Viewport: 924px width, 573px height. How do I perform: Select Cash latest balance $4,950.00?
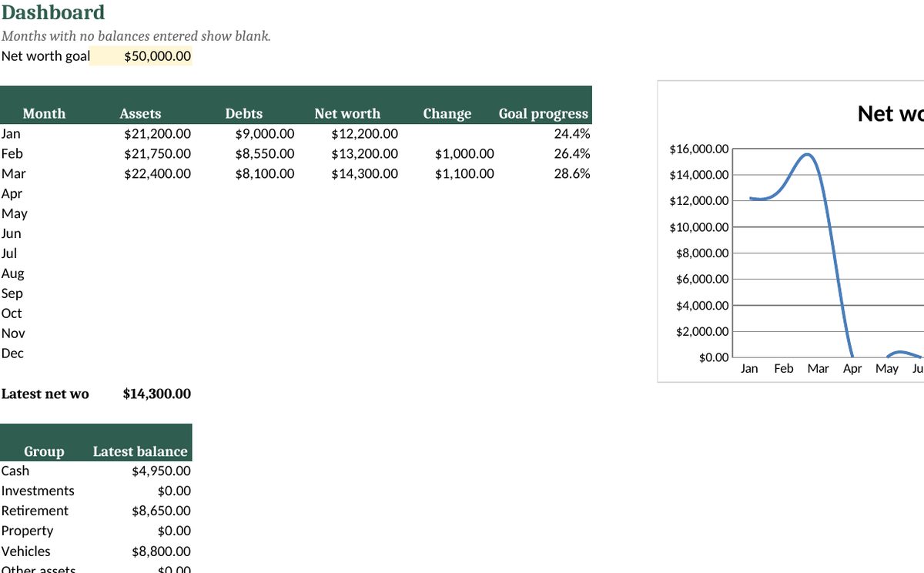[x=161, y=471]
